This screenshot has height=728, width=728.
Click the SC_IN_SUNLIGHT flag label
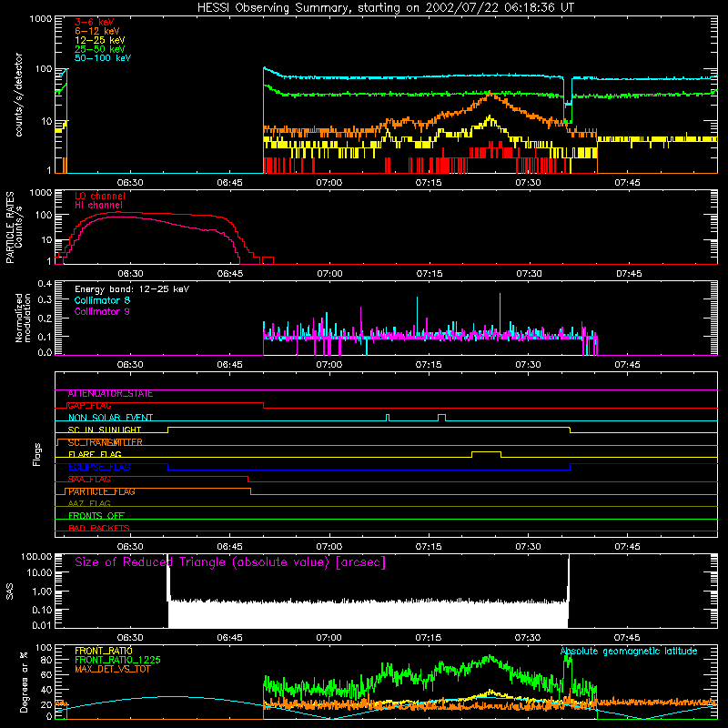(105, 430)
